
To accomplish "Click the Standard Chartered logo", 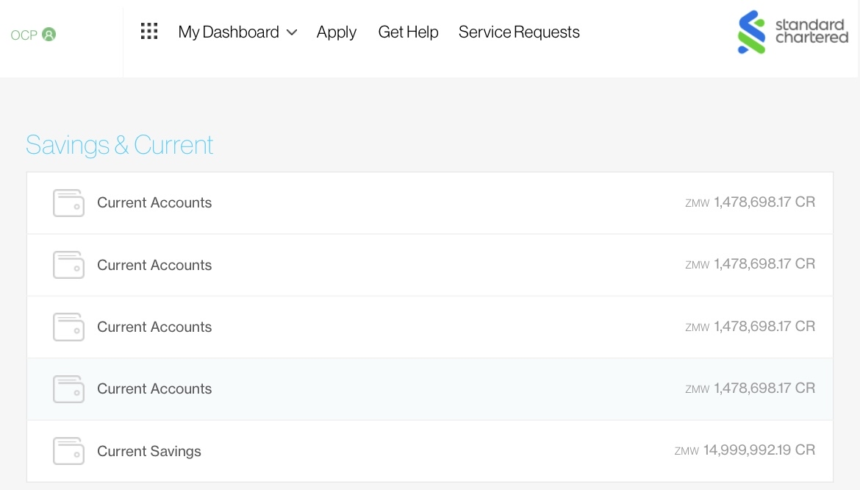I will [x=792, y=32].
